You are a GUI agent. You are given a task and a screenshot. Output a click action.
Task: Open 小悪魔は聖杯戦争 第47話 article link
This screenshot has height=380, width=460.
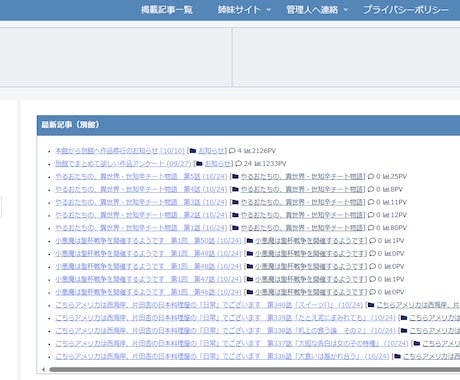click(148, 279)
